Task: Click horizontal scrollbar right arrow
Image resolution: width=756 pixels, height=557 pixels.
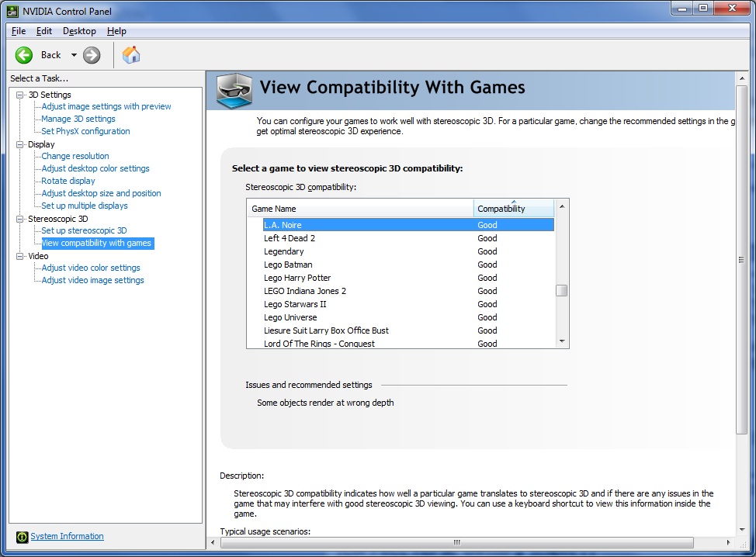Action: coord(728,542)
